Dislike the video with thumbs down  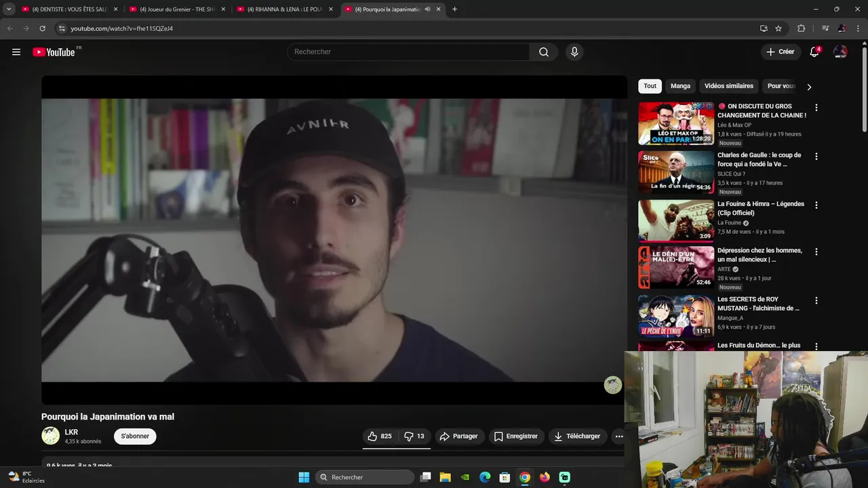coord(414,436)
